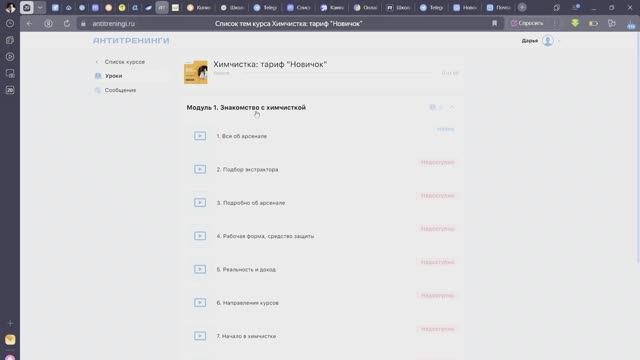The height and width of the screenshot is (360, 640).
Task: Open the extensions icon in the browser toolbar
Action: tap(612, 24)
